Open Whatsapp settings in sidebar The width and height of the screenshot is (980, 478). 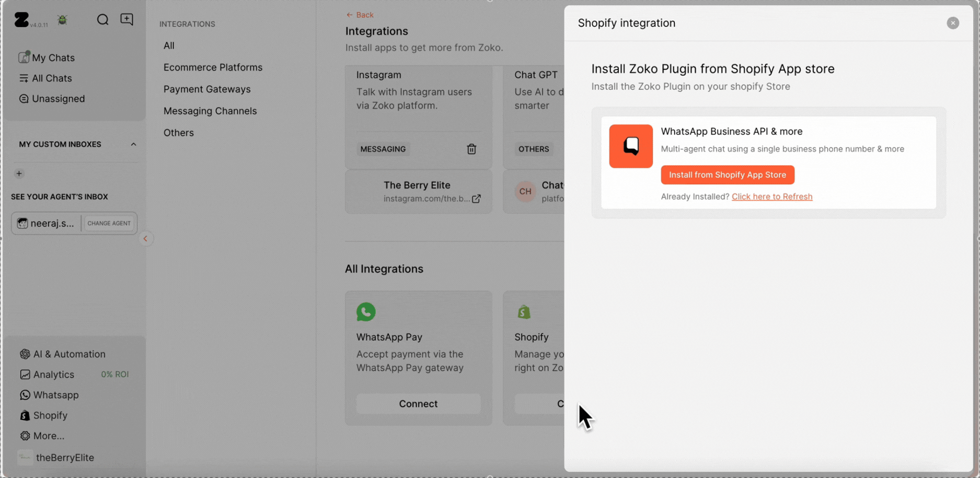pyautogui.click(x=49, y=395)
